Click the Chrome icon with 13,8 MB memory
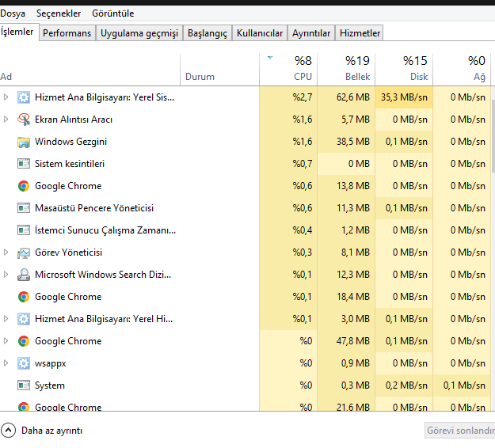Image resolution: width=495 pixels, height=448 pixels. click(x=24, y=186)
